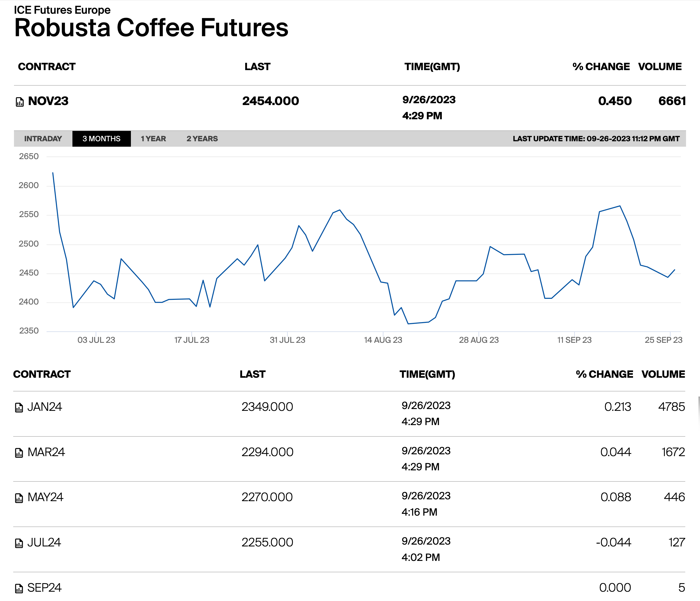Click the JAN24 last price 2349.000
The image size is (700, 601).
point(267,407)
